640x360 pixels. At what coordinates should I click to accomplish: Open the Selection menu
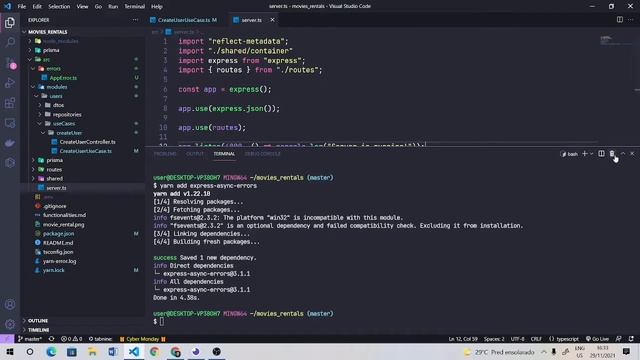coord(59,7)
